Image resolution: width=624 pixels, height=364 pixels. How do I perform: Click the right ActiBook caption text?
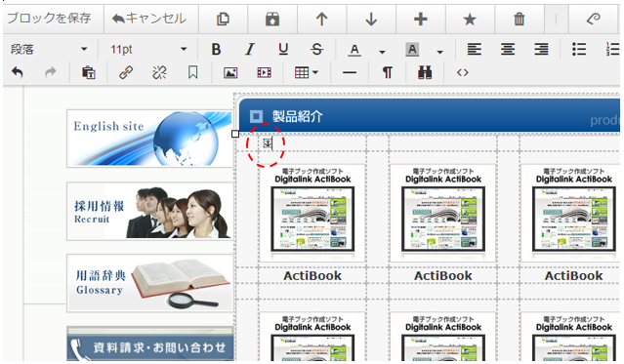coord(573,276)
